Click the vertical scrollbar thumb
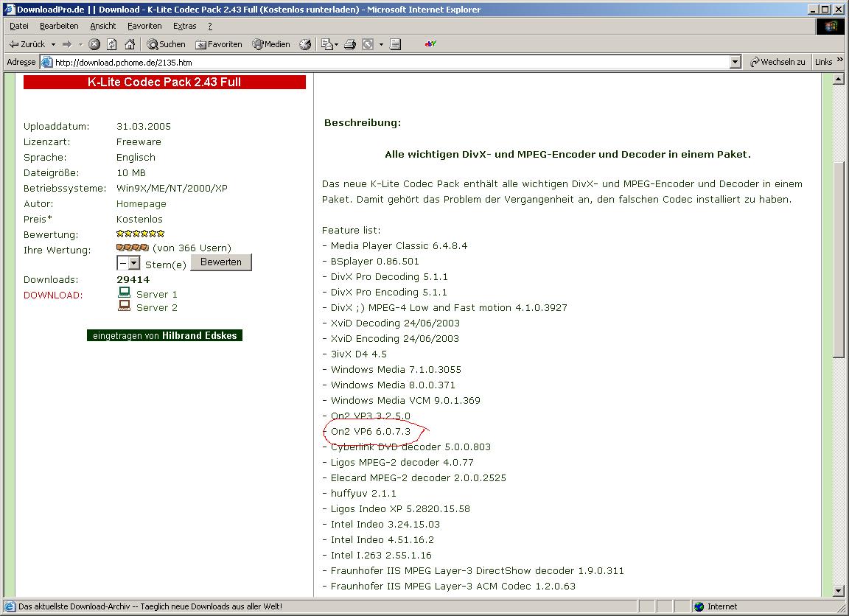 [839, 260]
